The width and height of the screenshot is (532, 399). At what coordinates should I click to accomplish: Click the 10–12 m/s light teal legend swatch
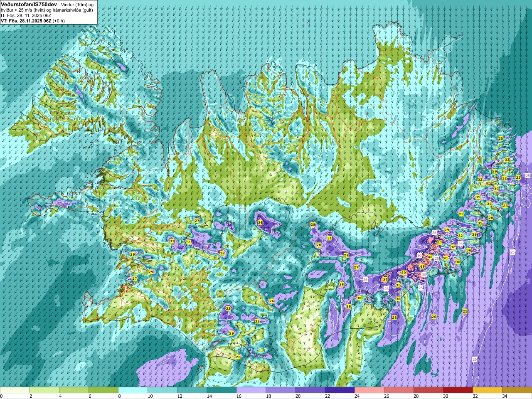pyautogui.click(x=163, y=390)
